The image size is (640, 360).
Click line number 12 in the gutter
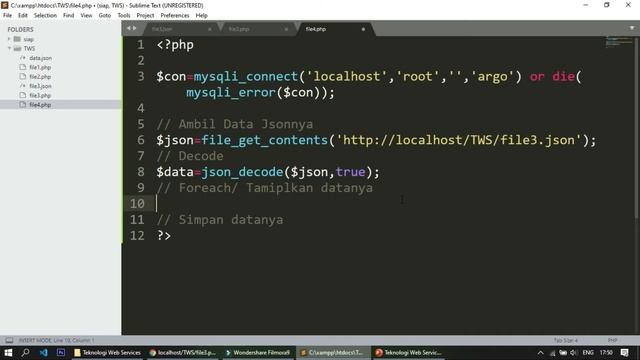coord(137,236)
